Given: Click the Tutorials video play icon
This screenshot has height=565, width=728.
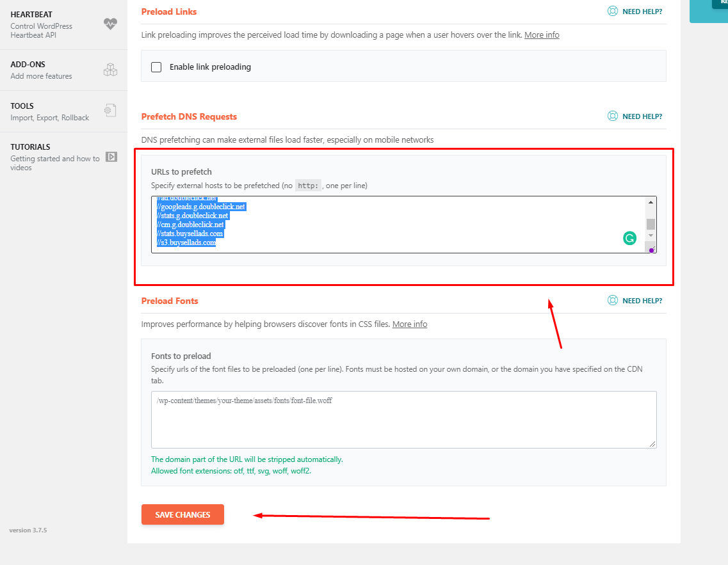Looking at the screenshot, I should (111, 157).
